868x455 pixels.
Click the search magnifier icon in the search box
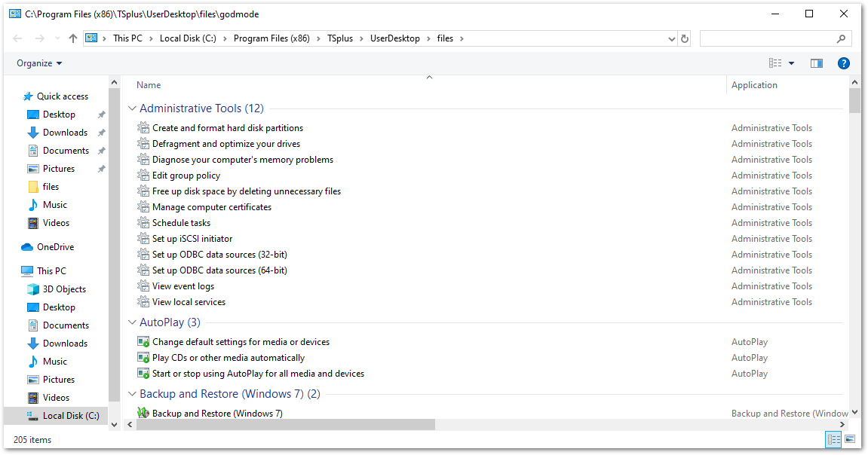pyautogui.click(x=840, y=38)
